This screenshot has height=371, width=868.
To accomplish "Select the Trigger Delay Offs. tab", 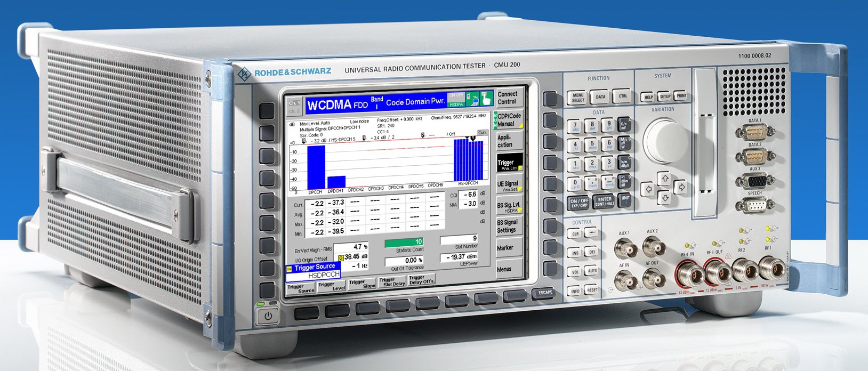I will point(422,280).
